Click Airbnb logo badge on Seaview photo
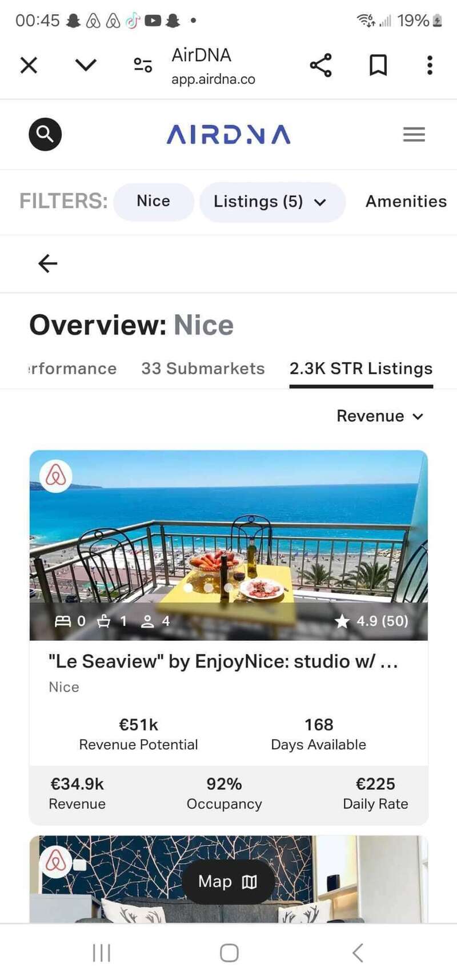457x980 pixels. [x=56, y=476]
